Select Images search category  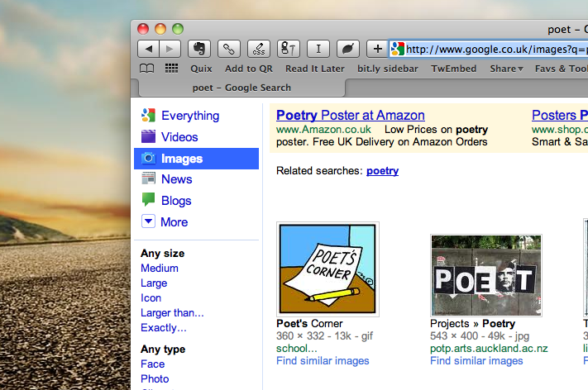[196, 159]
